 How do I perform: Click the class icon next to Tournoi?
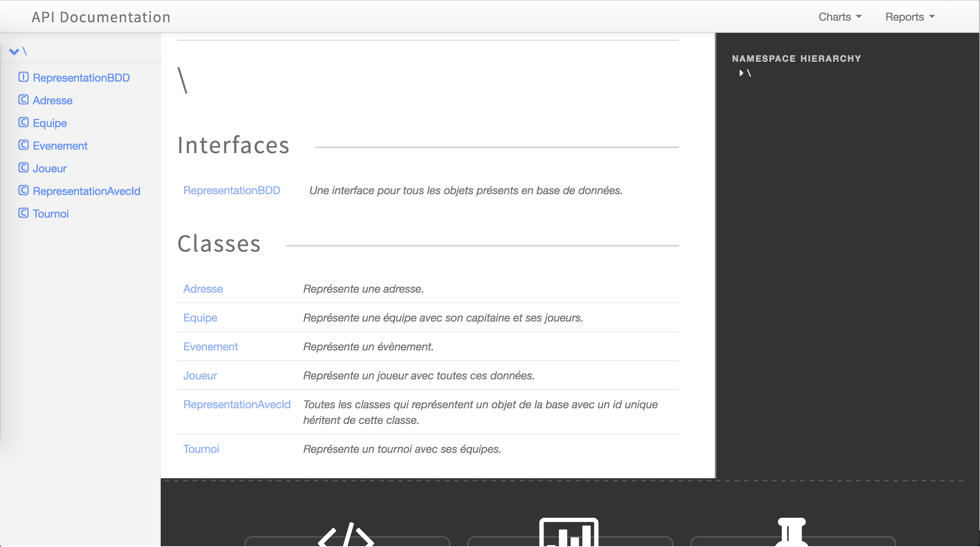click(x=23, y=213)
